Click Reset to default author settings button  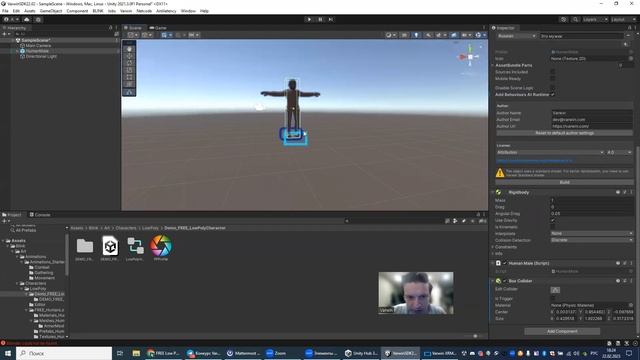(564, 133)
